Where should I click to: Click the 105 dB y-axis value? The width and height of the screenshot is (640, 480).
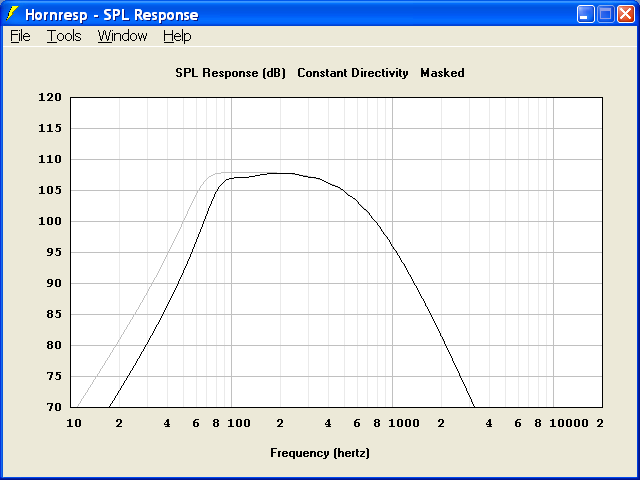tap(50, 190)
